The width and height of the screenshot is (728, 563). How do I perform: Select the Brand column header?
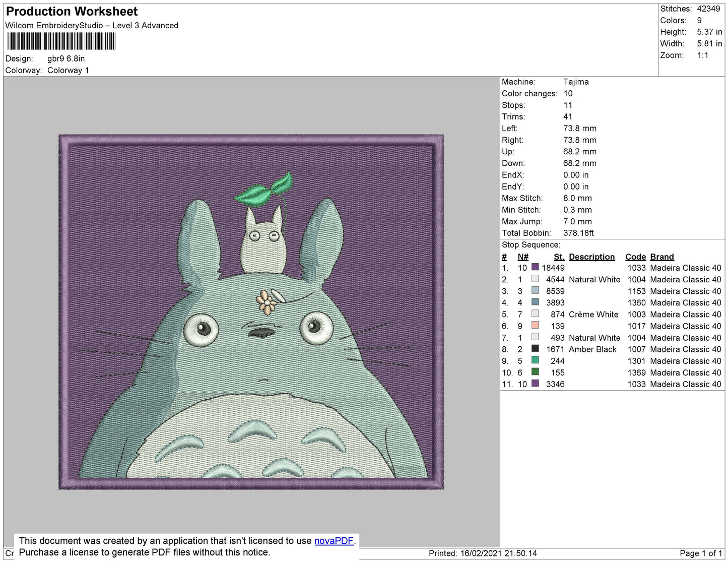click(661, 257)
